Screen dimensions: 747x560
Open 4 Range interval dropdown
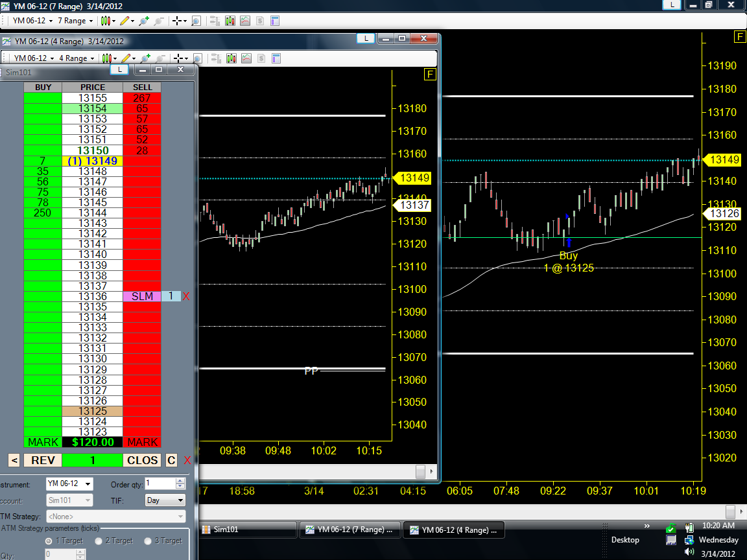click(x=77, y=58)
